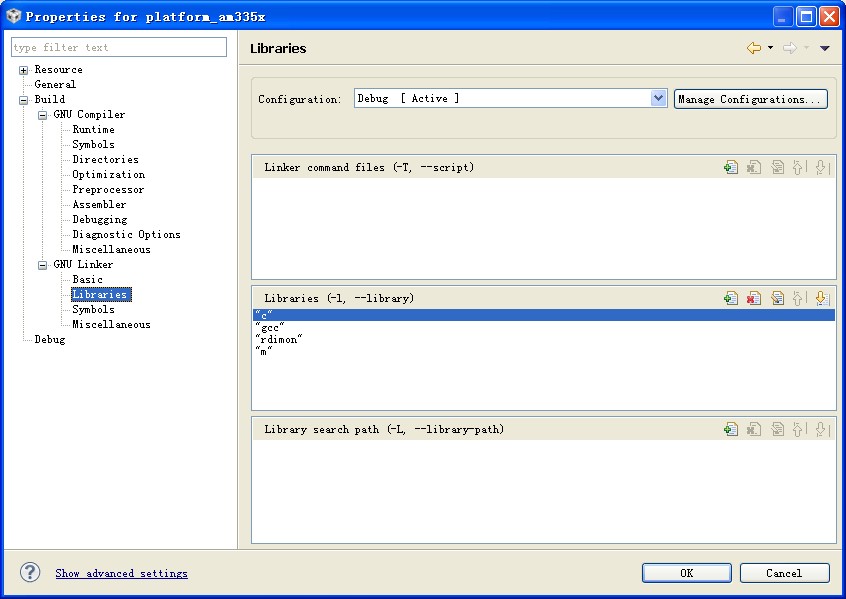Move selected library up
This screenshot has width=846, height=599.
(x=799, y=298)
